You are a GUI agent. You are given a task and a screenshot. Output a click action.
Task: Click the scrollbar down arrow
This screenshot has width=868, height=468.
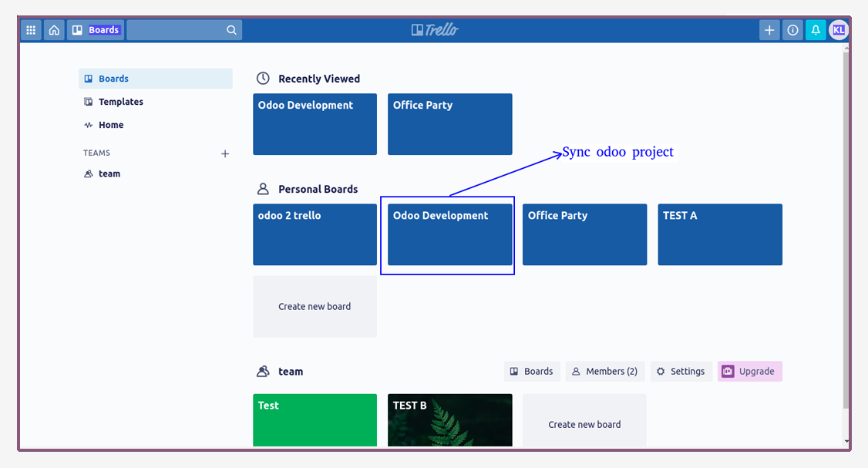click(x=846, y=442)
